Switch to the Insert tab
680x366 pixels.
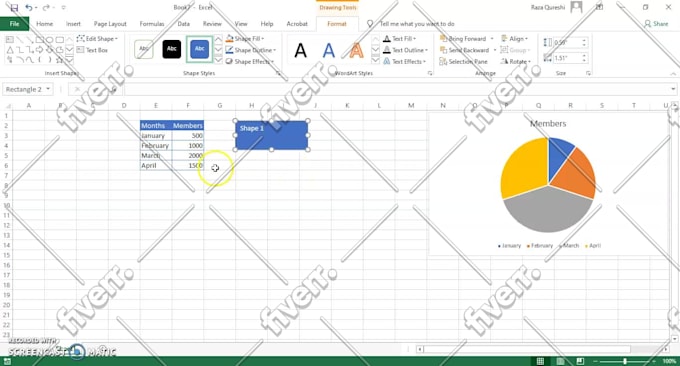point(73,24)
